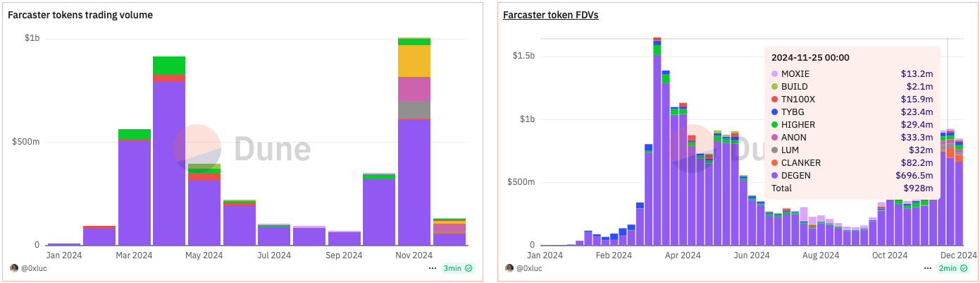The height and width of the screenshot is (283, 980).
Task: Click the Dune logo watermark on volume chart
Action: click(243, 149)
